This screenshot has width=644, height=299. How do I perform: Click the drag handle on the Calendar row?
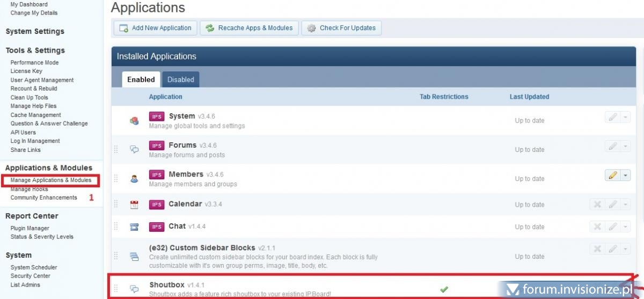[x=116, y=205]
